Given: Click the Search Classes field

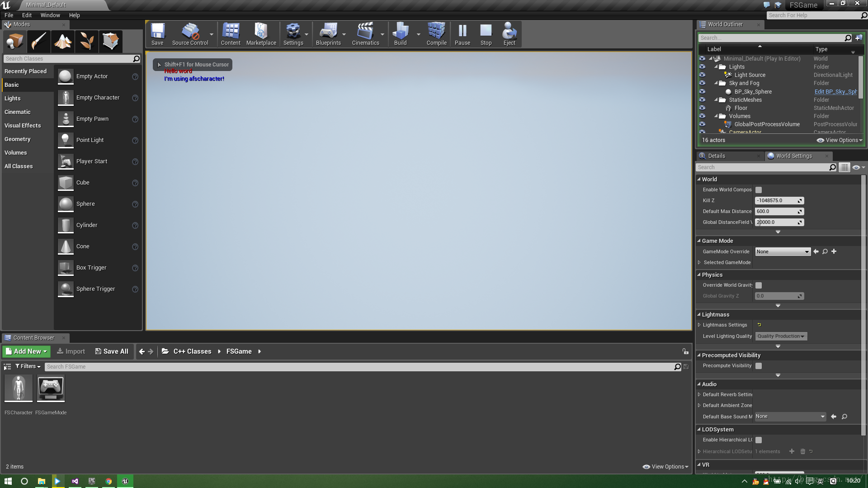Looking at the screenshot, I should [x=71, y=59].
